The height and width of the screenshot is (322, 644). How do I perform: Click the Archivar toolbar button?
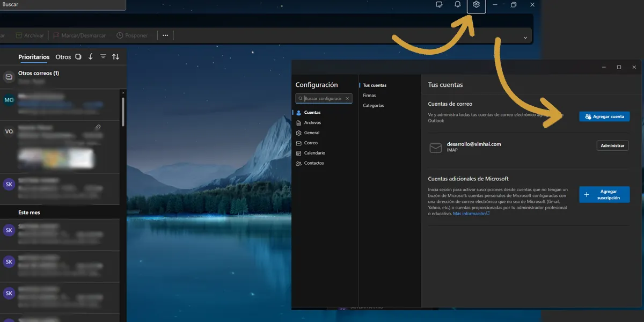click(x=30, y=35)
